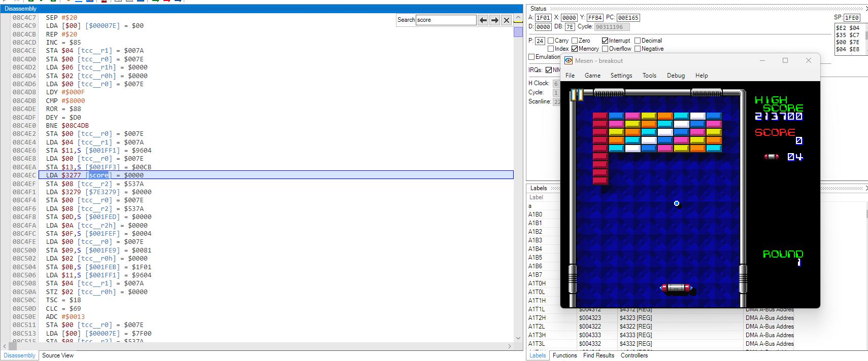Enable the Overflow flag checkbox

coord(605,49)
